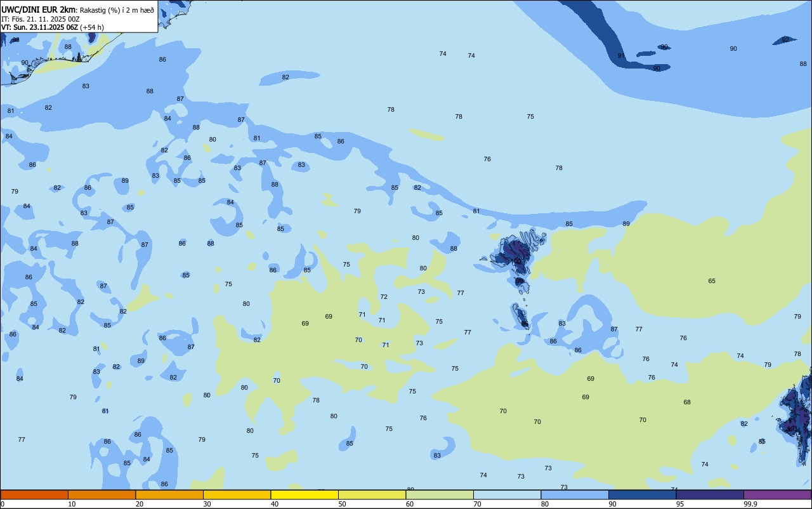
Task: Pick the pale blue 70–80 legend segment
Action: click(x=507, y=494)
